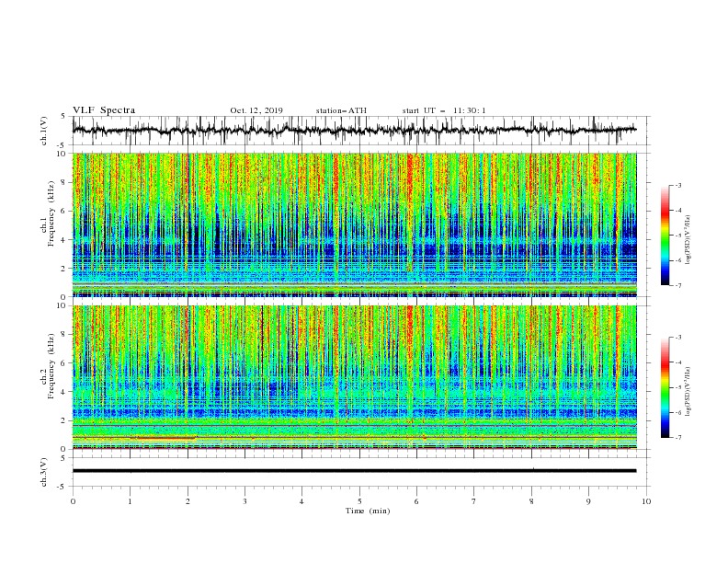Click the '-7' value on ch.2 colorbar
Screen dimensions: 728x563
tap(678, 438)
